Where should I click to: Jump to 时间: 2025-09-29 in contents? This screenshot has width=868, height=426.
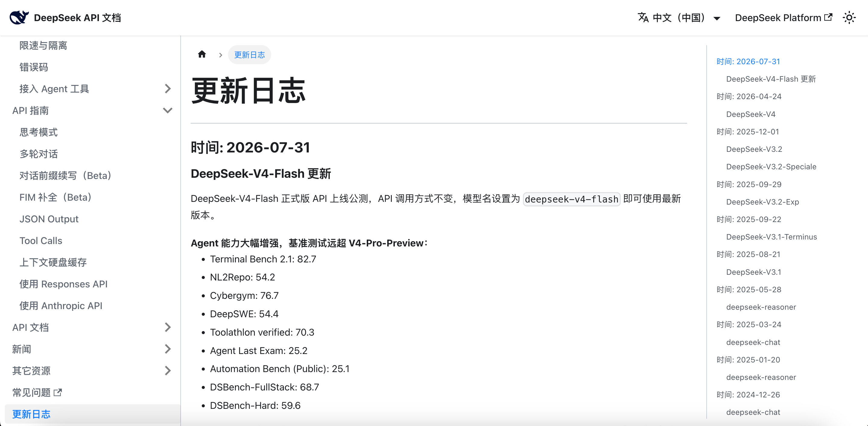tap(749, 184)
